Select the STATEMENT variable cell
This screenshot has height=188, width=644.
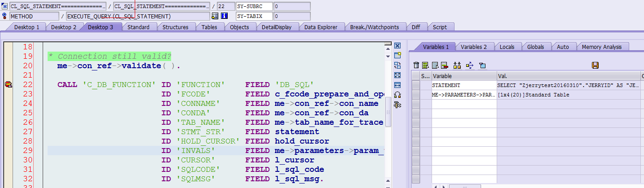[464, 85]
